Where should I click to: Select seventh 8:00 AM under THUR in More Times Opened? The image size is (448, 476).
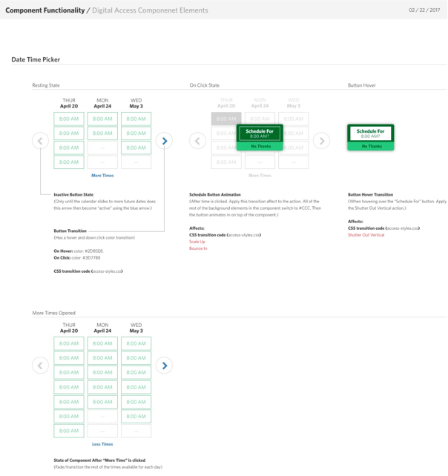click(x=69, y=431)
